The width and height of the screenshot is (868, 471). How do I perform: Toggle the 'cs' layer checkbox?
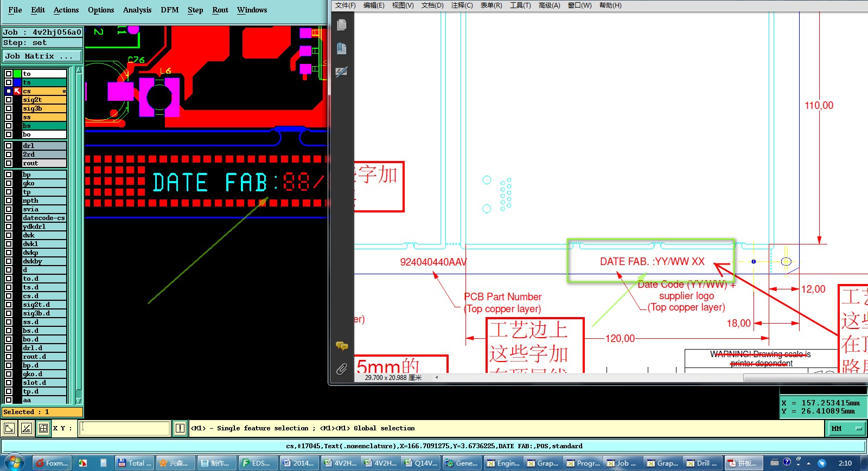(x=9, y=91)
